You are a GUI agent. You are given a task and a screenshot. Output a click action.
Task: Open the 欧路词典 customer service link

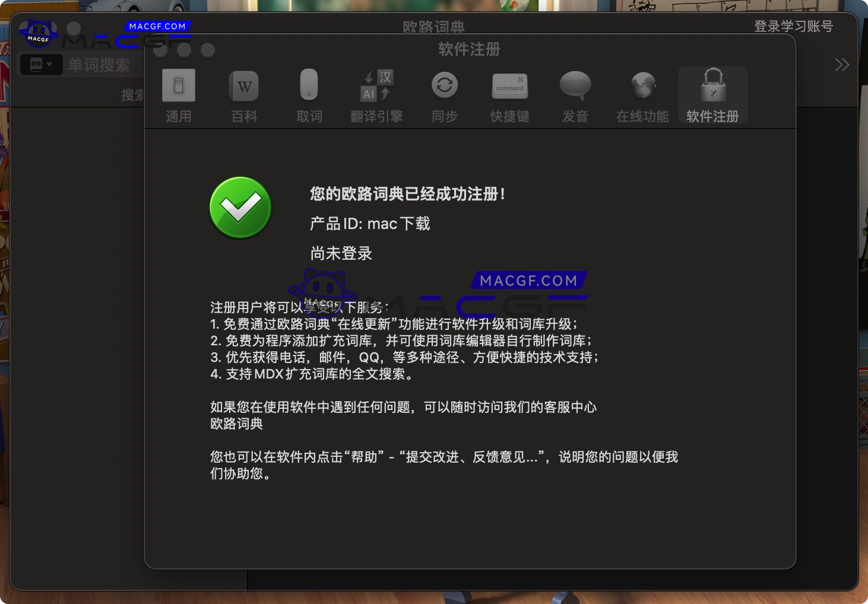tap(237, 424)
